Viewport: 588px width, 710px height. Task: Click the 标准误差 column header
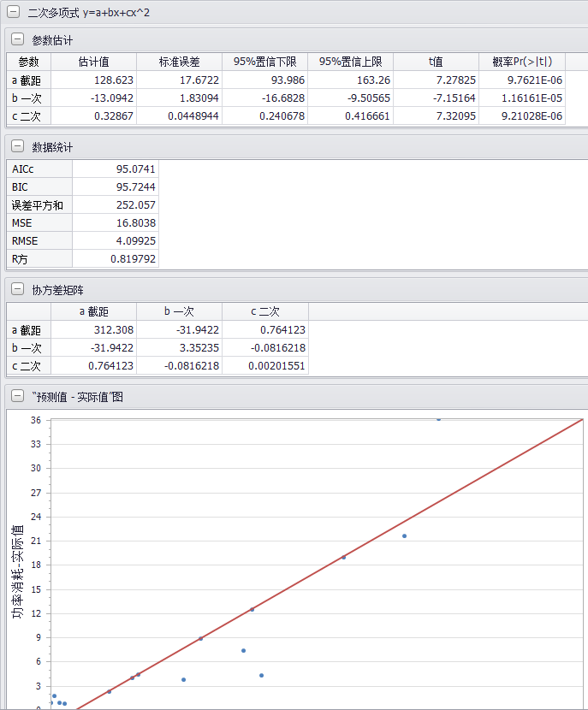tap(180, 62)
